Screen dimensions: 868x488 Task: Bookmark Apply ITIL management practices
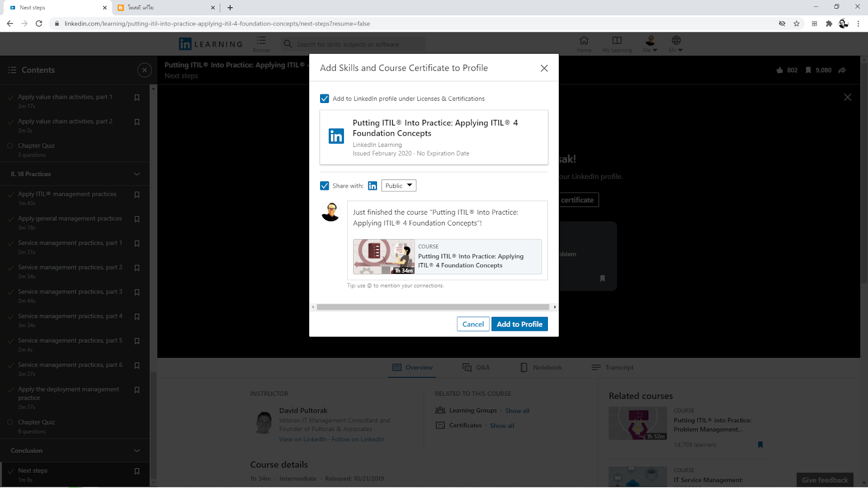137,195
